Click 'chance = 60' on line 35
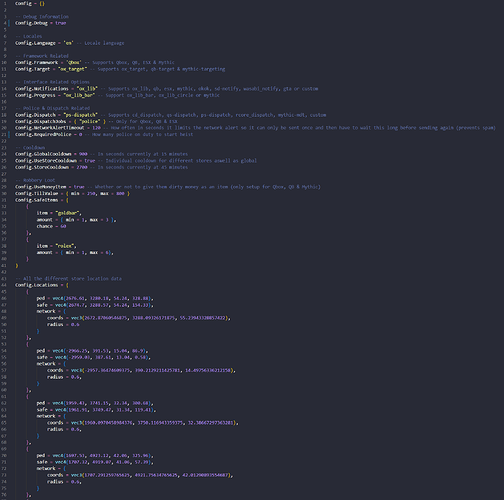The image size is (504, 500). click(51, 226)
